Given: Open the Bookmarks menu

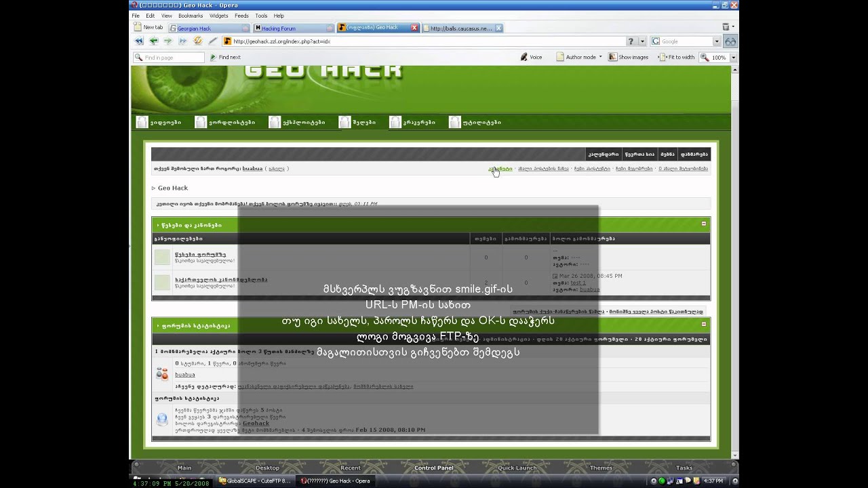Looking at the screenshot, I should [x=191, y=16].
